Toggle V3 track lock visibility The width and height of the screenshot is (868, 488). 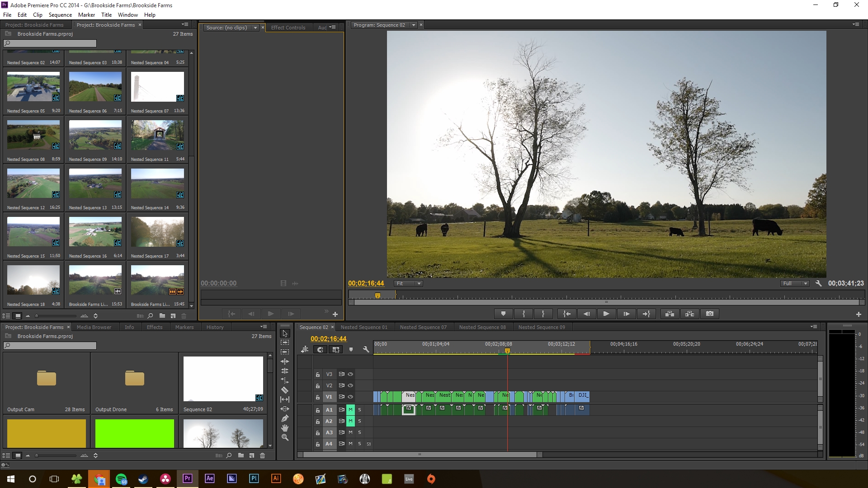318,374
